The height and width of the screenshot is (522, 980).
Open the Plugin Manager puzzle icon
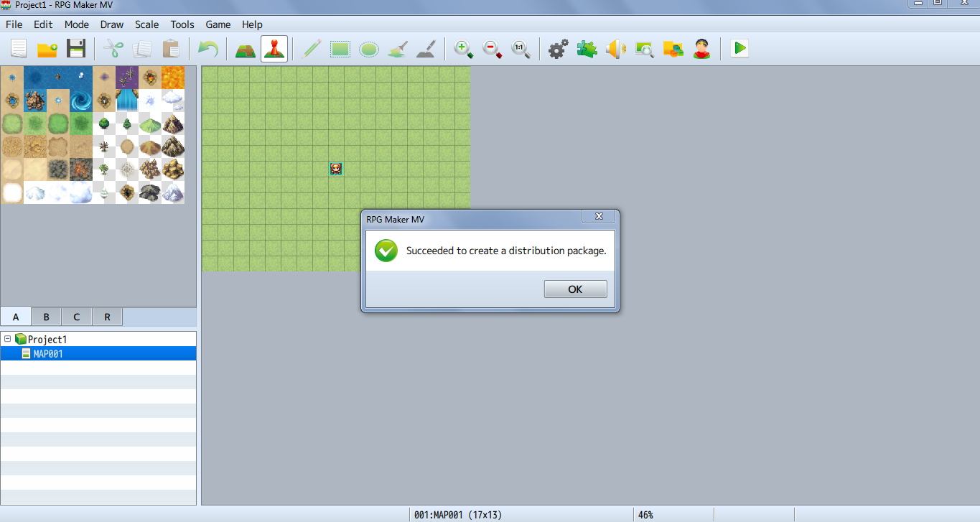pyautogui.click(x=587, y=49)
